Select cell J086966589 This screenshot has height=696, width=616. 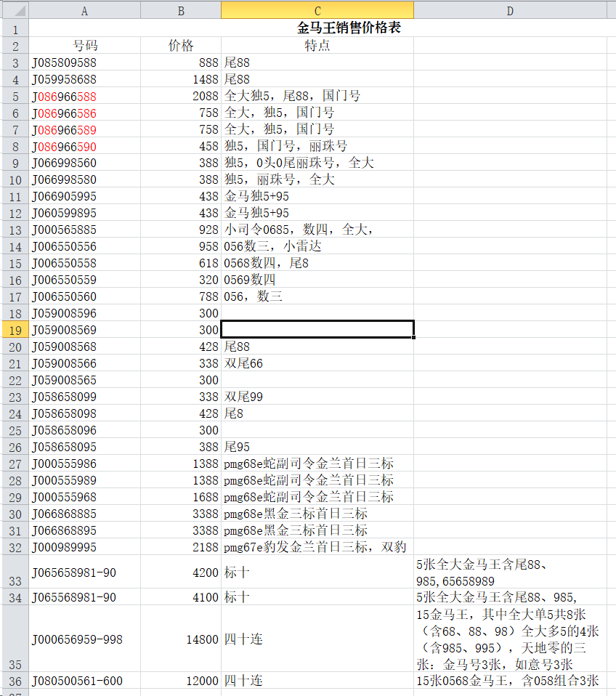(85, 129)
